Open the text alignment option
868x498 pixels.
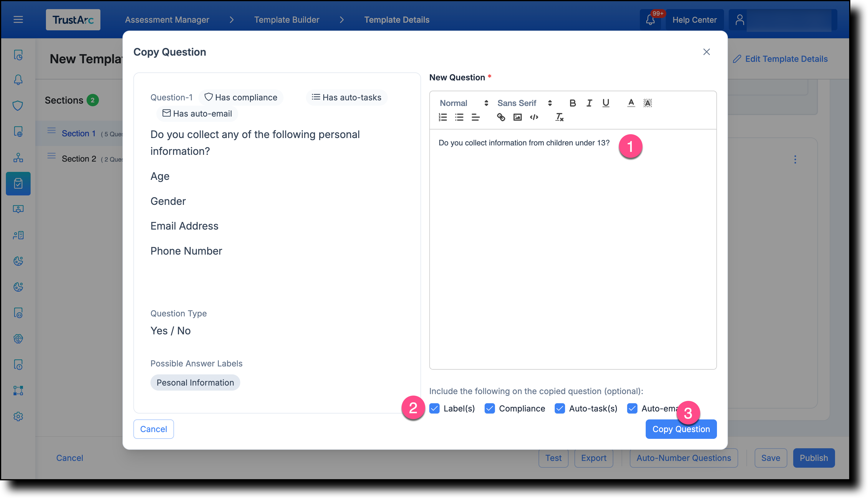click(x=476, y=117)
